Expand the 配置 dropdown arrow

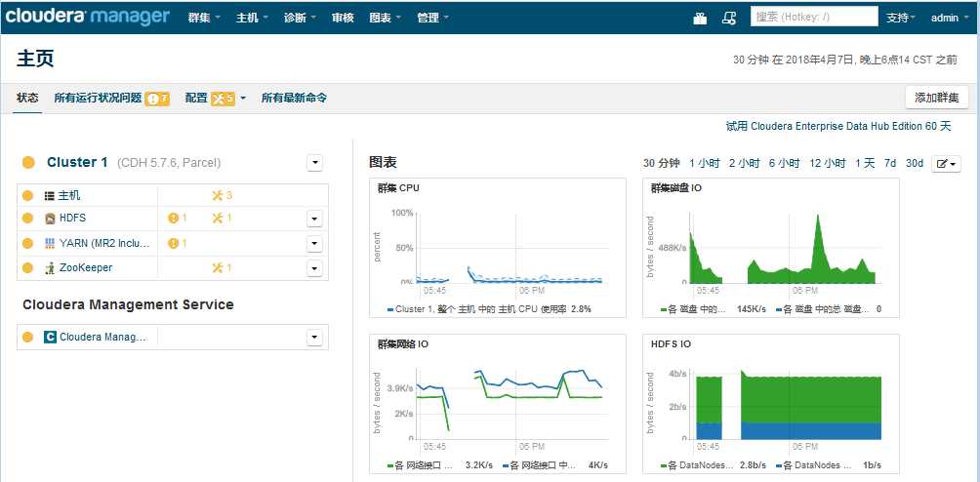click(243, 99)
